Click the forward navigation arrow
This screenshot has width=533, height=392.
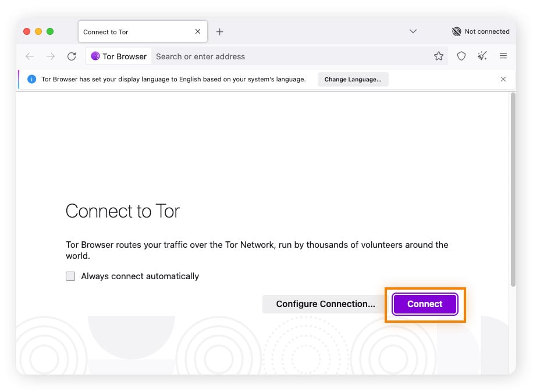50,56
